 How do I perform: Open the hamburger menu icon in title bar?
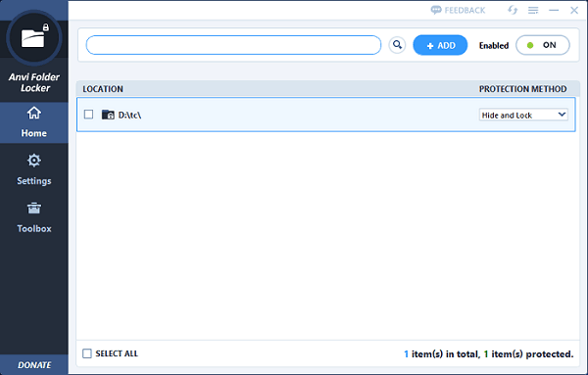[533, 11]
